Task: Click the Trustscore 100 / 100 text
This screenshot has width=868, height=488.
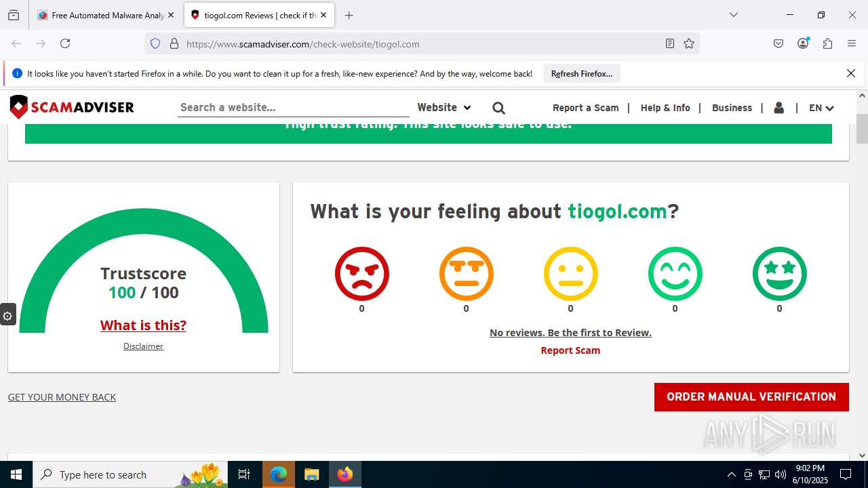Action: click(x=143, y=283)
